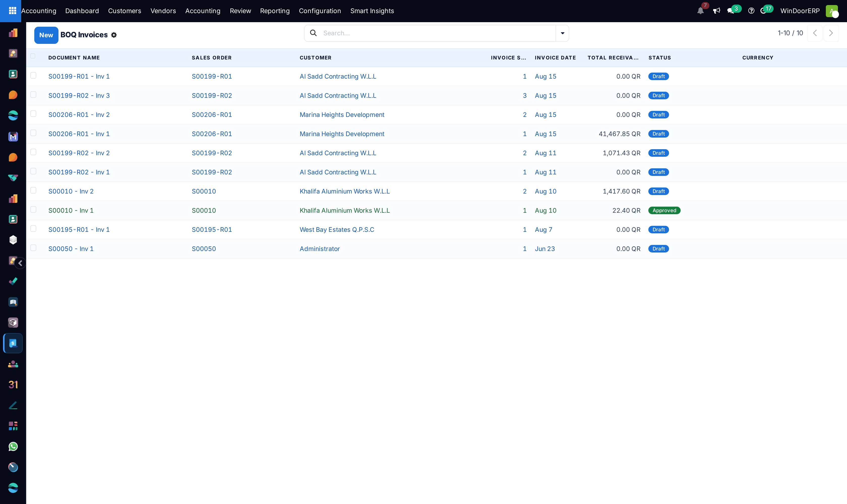847x504 pixels.
Task: Open the Review menu item
Action: click(240, 11)
